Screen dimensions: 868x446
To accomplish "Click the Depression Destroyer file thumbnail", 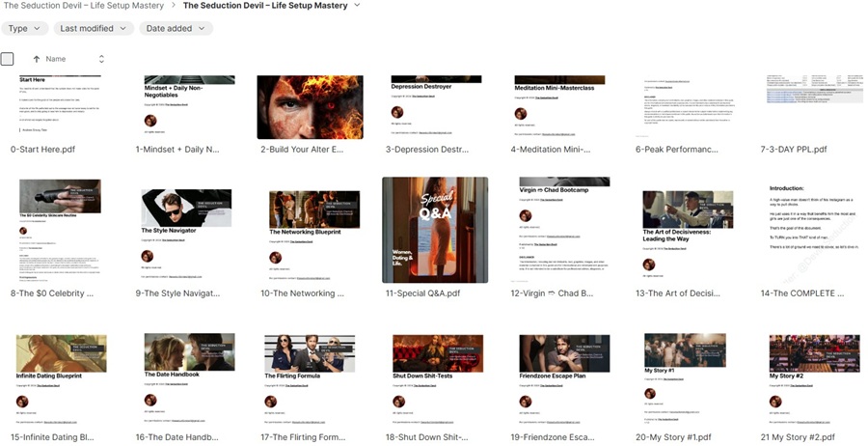I will pyautogui.click(x=435, y=106).
